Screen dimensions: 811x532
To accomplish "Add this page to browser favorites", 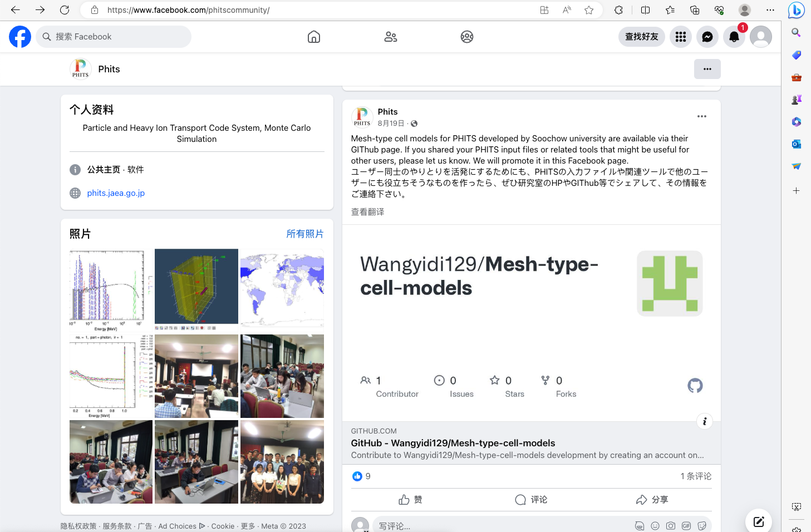I will [x=588, y=10].
